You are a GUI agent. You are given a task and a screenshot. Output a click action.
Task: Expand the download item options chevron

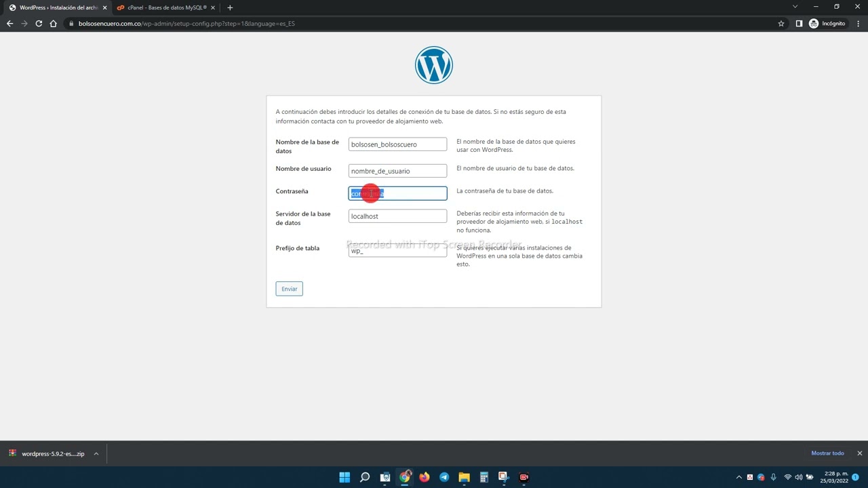[x=96, y=453]
